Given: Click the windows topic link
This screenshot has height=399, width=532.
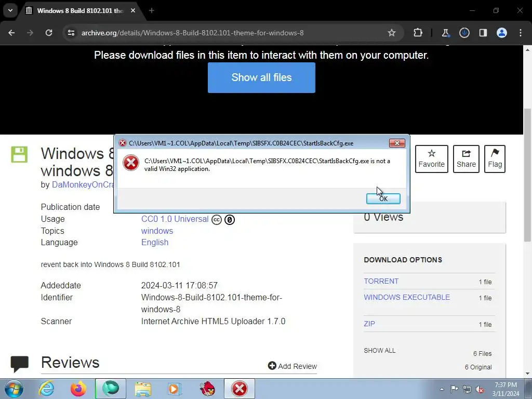Looking at the screenshot, I should (x=157, y=231).
